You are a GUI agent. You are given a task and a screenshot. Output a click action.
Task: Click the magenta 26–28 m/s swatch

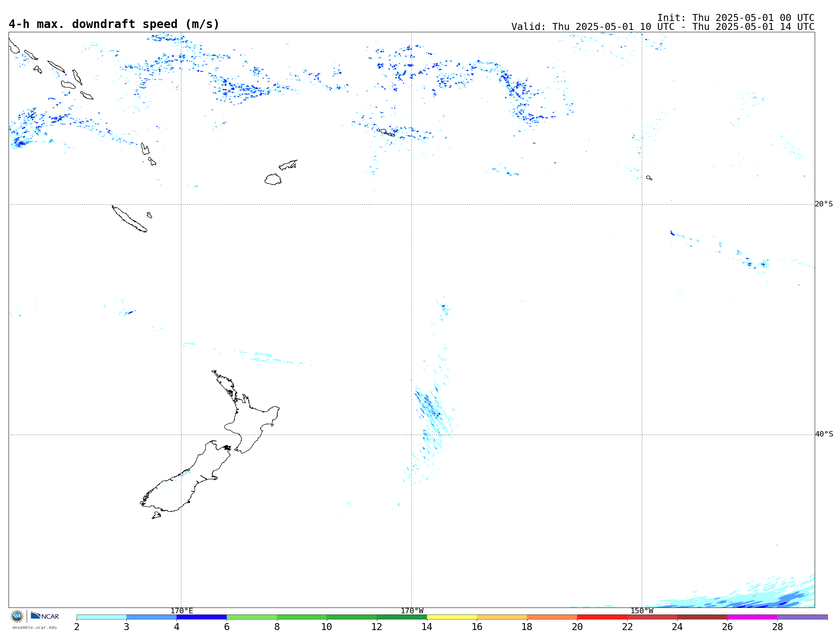tap(752, 617)
